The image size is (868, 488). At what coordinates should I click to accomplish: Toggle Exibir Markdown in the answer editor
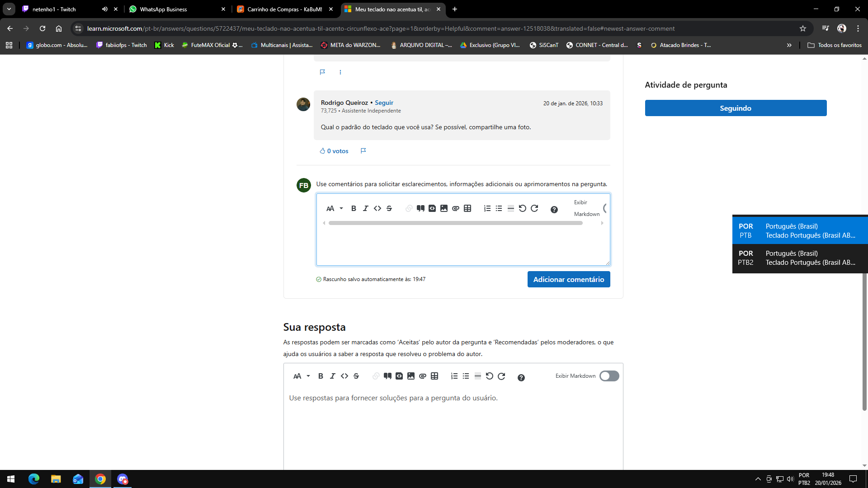click(609, 376)
